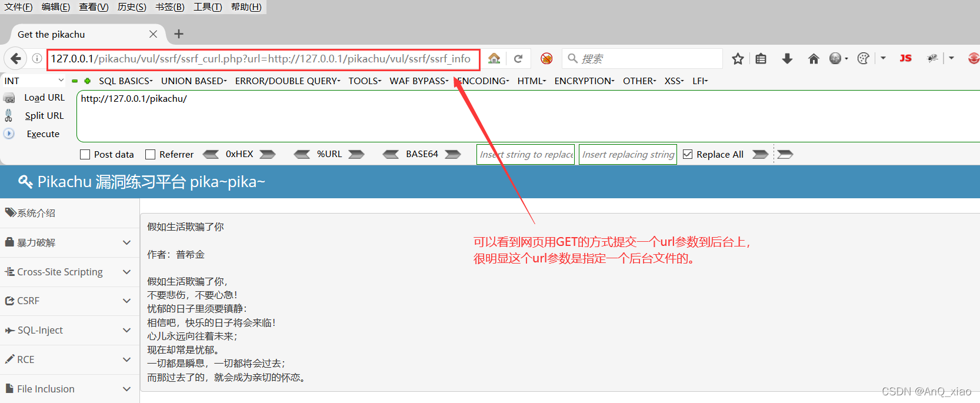
Task: Expand the File Inclusion sidebar section
Action: coord(69,389)
